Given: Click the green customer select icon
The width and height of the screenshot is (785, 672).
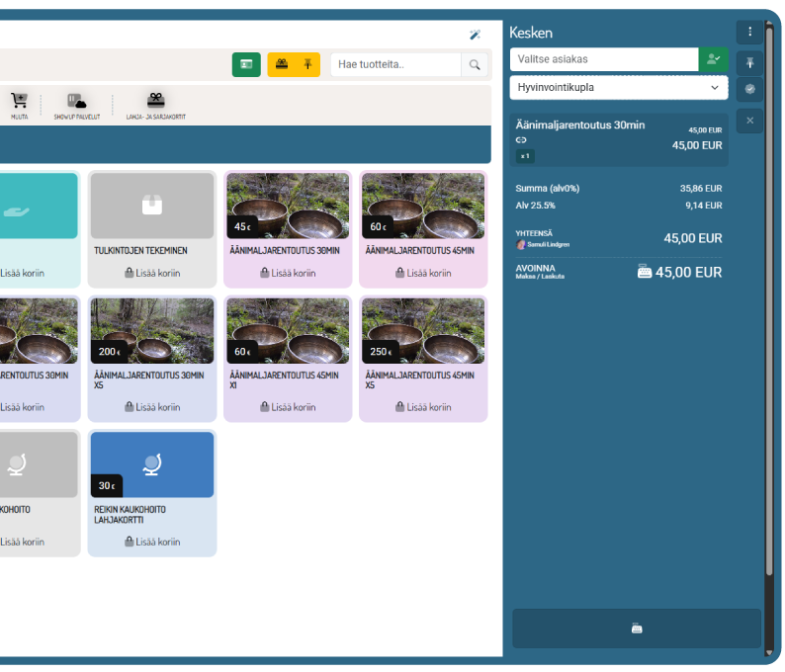Looking at the screenshot, I should click(713, 59).
